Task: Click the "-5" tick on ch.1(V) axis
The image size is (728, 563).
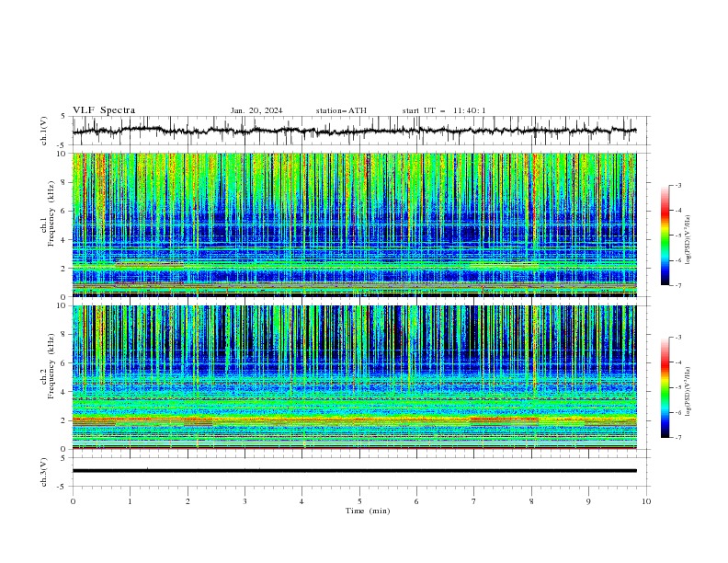Action: (x=63, y=145)
